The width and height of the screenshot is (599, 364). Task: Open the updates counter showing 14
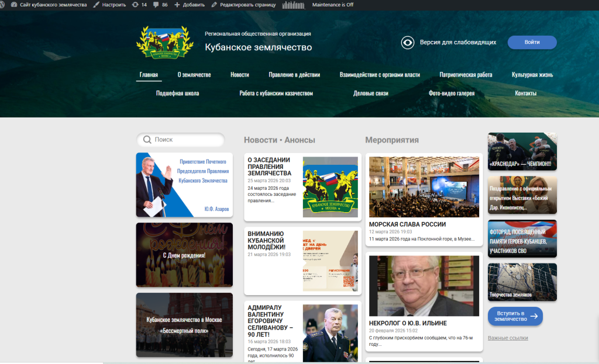point(139,5)
